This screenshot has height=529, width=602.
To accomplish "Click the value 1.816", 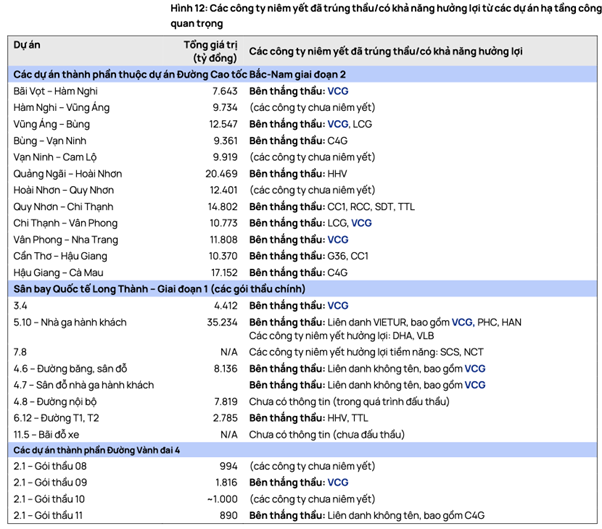I will (226, 483).
